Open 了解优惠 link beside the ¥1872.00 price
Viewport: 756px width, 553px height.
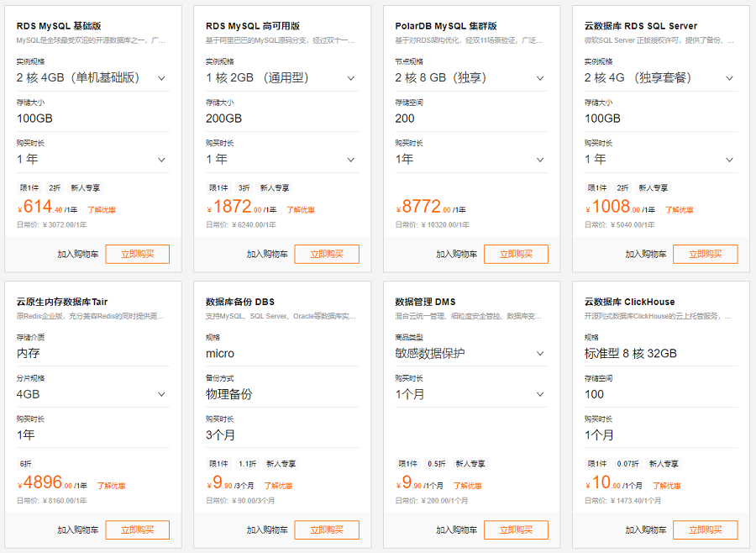pyautogui.click(x=301, y=210)
